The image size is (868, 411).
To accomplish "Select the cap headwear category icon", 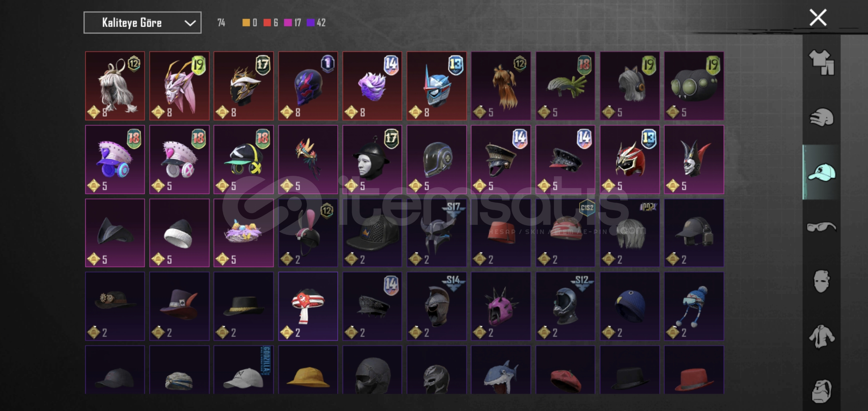I will pos(821,172).
